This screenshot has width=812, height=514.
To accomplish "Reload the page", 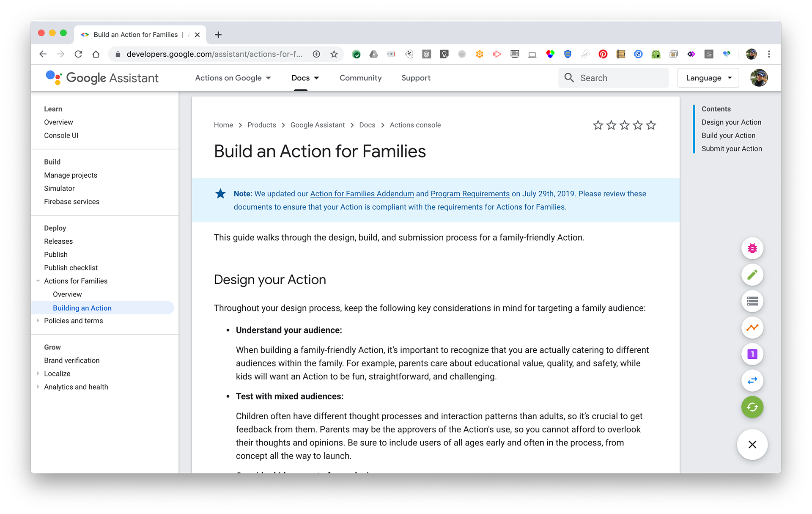I will click(x=78, y=54).
